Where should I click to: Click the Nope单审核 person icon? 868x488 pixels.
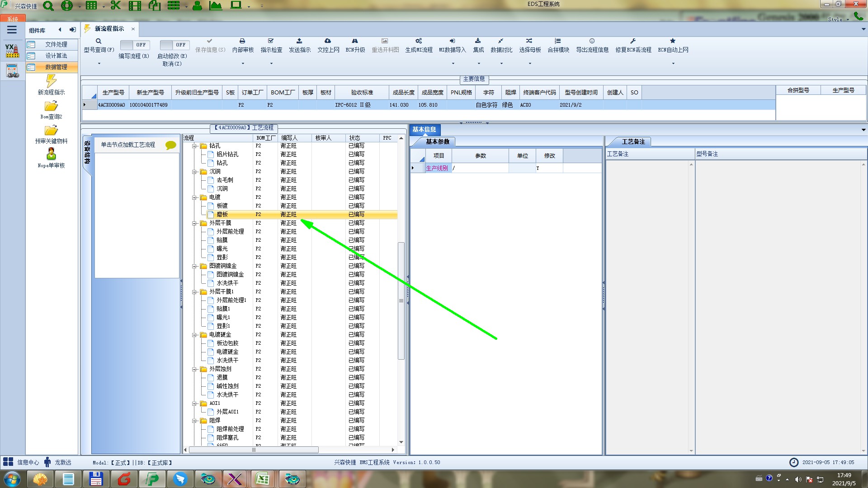pyautogui.click(x=51, y=154)
